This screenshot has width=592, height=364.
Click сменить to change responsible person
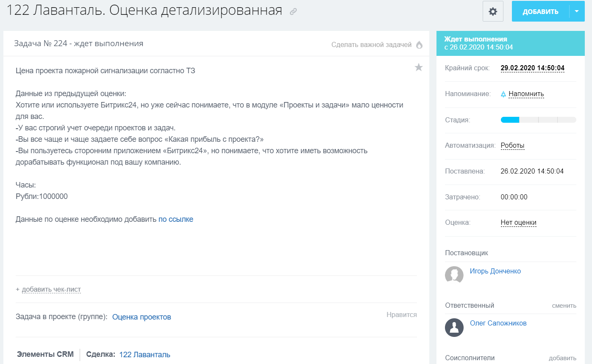(x=564, y=306)
